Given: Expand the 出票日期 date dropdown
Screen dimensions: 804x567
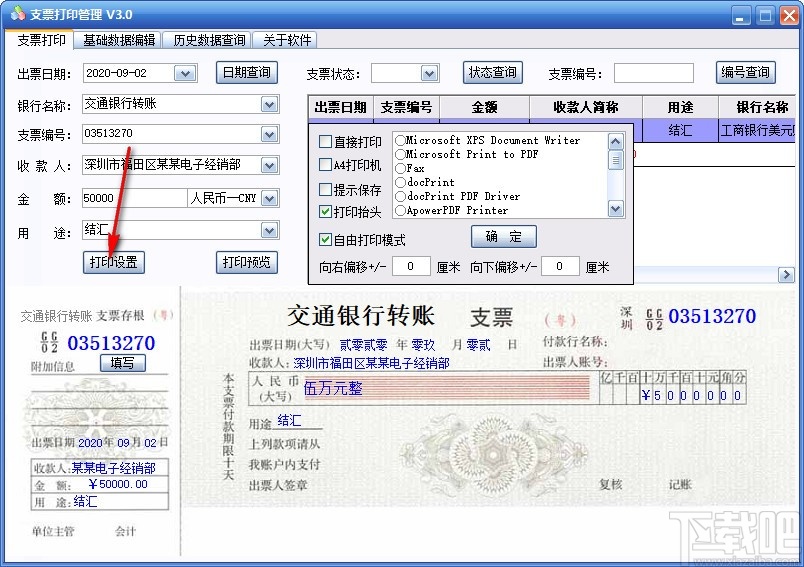Looking at the screenshot, I should click(x=185, y=73).
